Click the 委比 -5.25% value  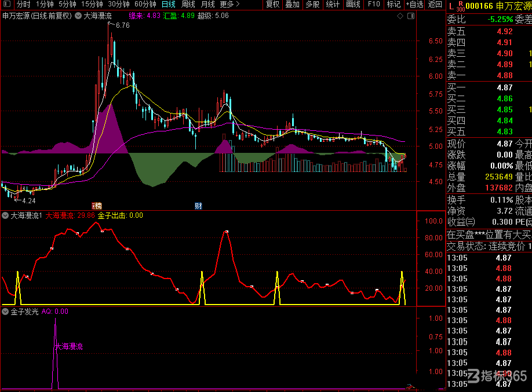[x=500, y=20]
